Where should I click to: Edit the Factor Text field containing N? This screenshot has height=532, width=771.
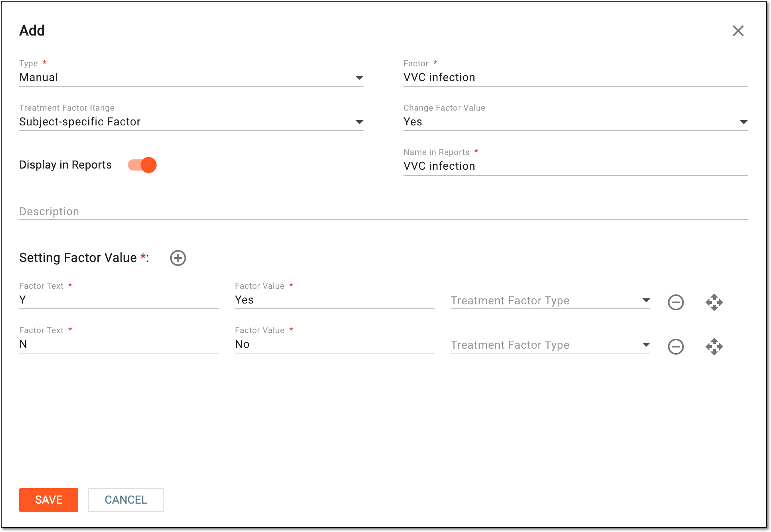click(x=119, y=344)
